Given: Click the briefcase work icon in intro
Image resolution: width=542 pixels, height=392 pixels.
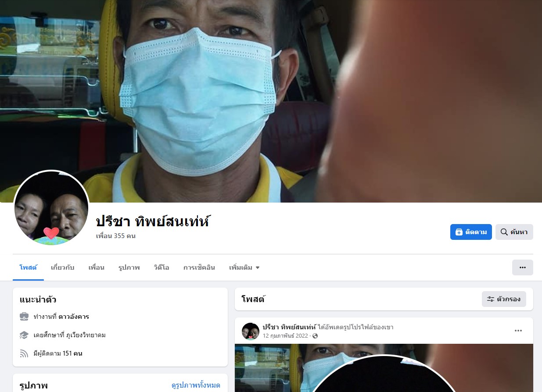Looking at the screenshot, I should tap(24, 317).
